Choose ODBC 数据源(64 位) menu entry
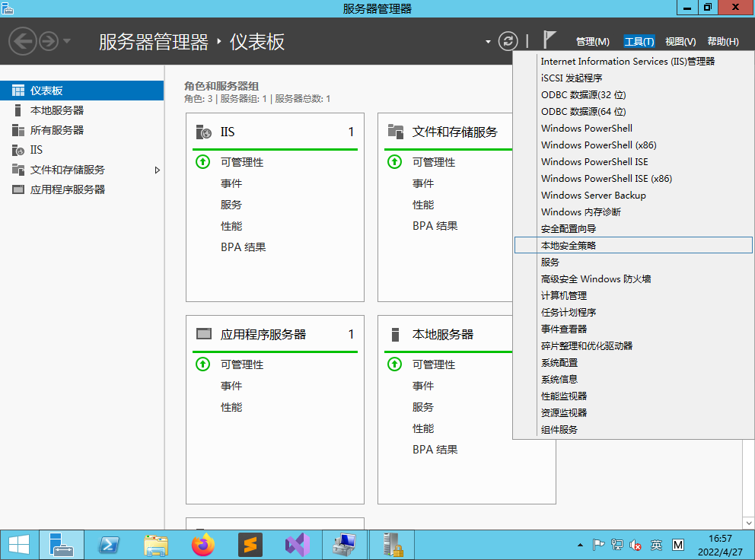The image size is (755, 560). coord(633,111)
